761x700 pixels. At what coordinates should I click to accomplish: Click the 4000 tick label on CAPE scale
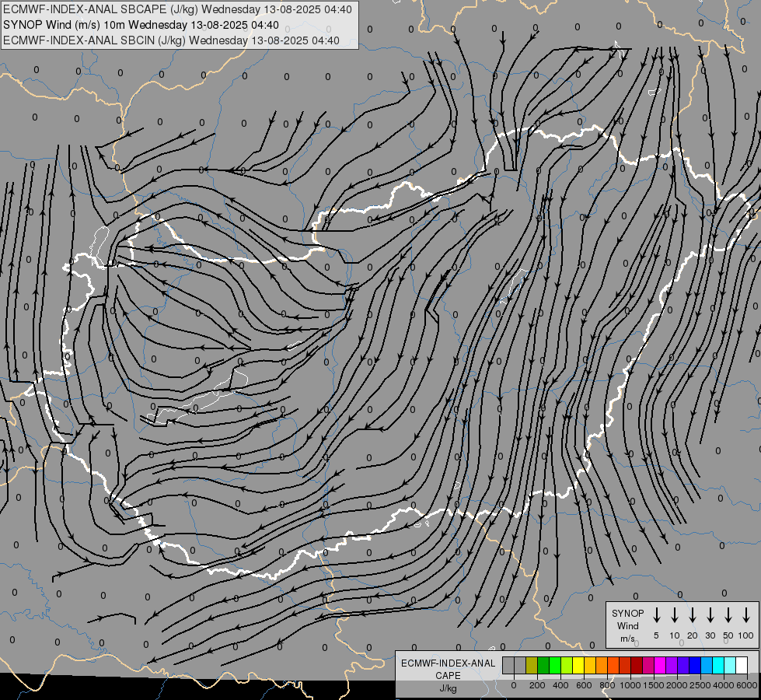pos(724,685)
